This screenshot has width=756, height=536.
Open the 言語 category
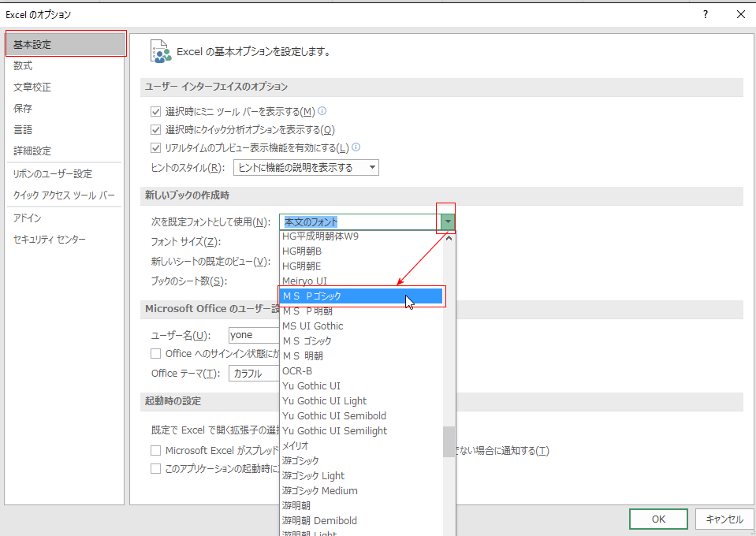pyautogui.click(x=64, y=129)
